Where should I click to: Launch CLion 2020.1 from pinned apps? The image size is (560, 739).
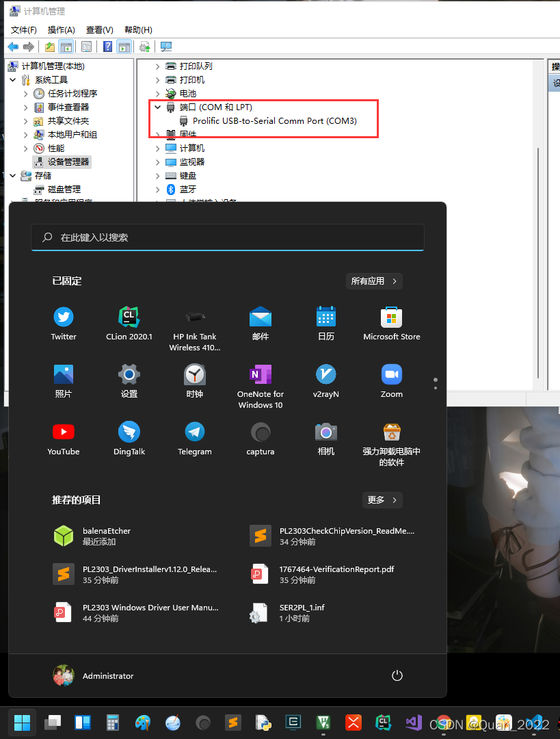point(129,324)
